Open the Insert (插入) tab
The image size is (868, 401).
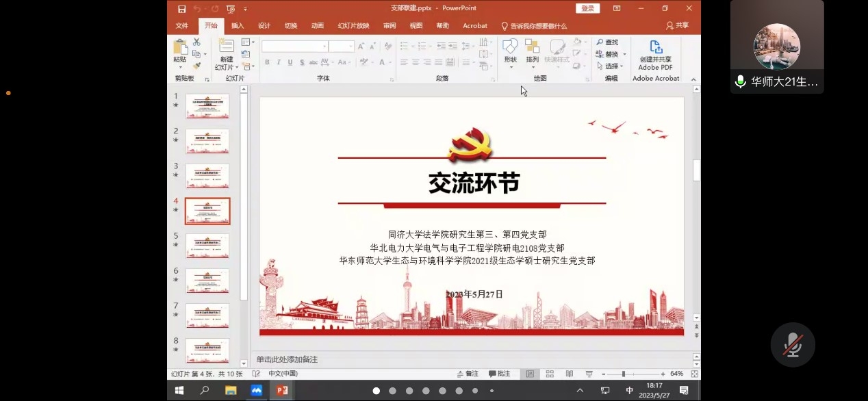tap(238, 26)
